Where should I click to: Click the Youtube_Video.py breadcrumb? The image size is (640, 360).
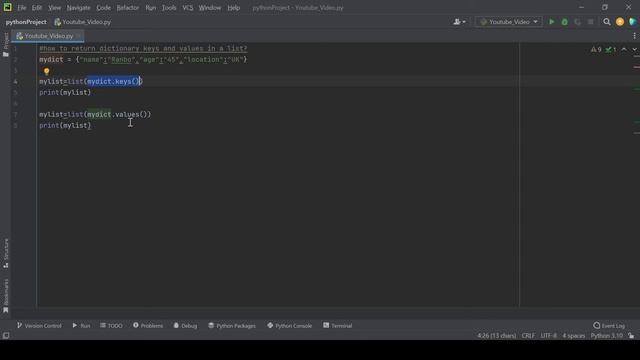[82, 22]
